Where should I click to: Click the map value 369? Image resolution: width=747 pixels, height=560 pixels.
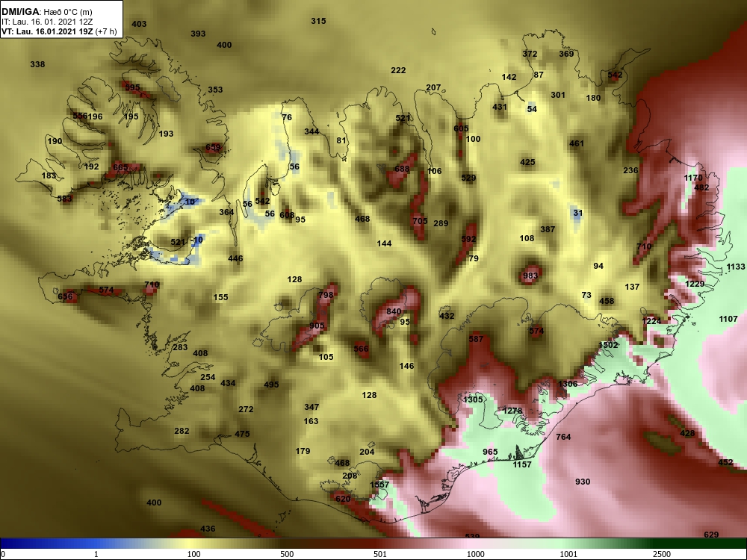pos(566,53)
